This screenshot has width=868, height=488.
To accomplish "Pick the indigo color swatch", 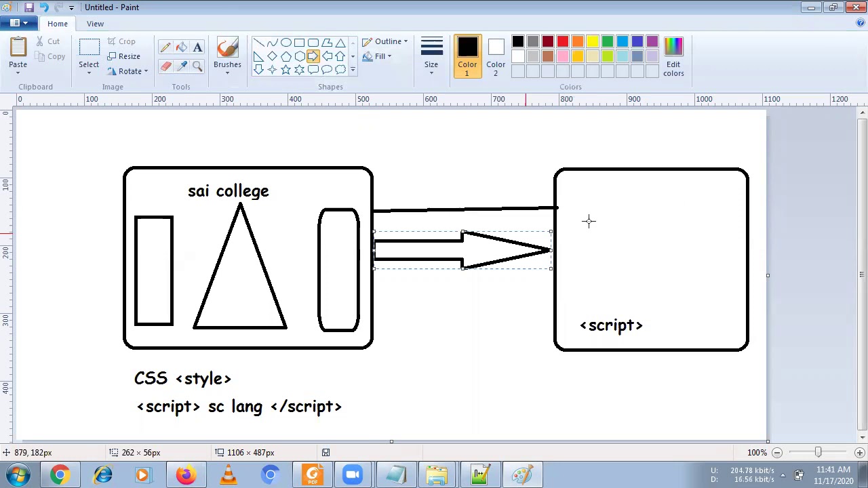I will 637,43.
